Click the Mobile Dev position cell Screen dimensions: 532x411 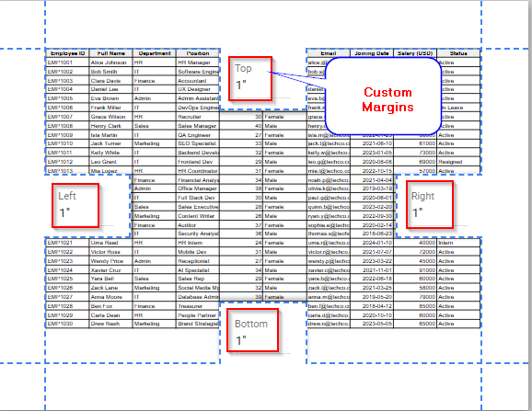pyautogui.click(x=198, y=252)
